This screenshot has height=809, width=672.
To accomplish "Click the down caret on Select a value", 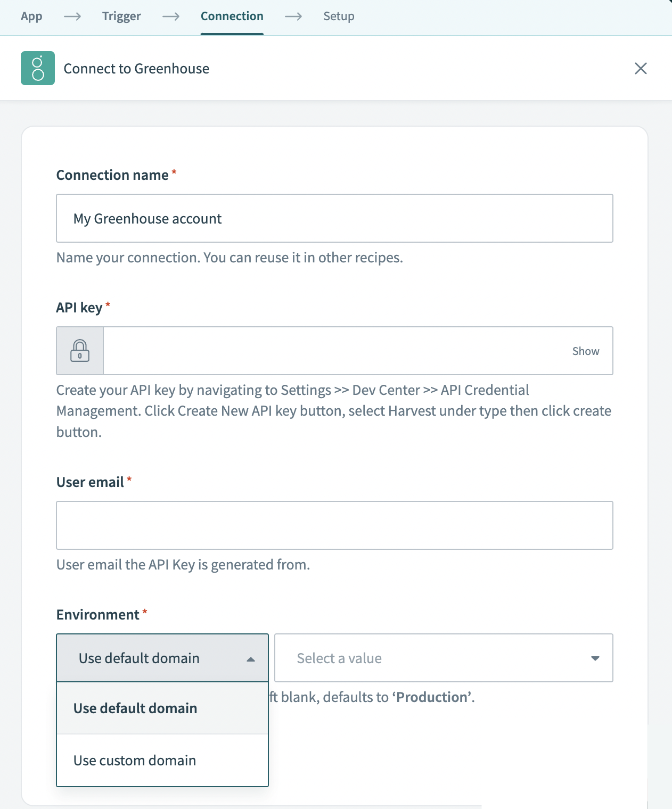I will [595, 658].
